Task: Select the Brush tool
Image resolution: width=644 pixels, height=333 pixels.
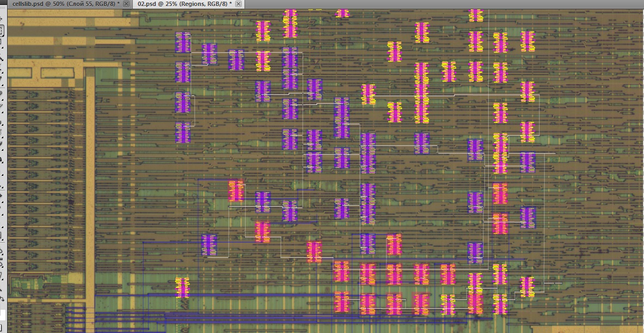Action: tap(2, 109)
